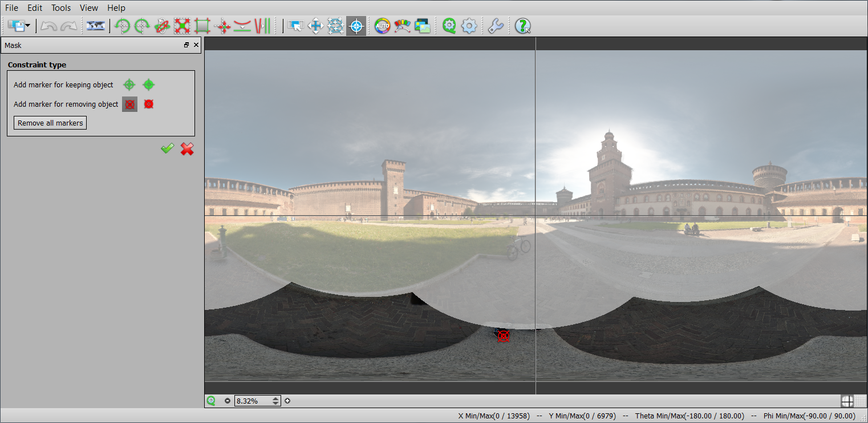Click the green gear render icon
Screen dimensions: 868x423
[x=449, y=26]
